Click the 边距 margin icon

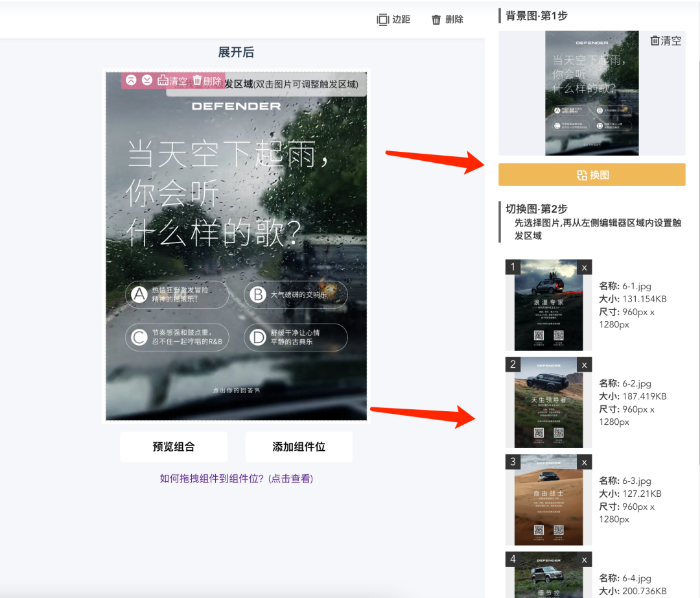(382, 19)
